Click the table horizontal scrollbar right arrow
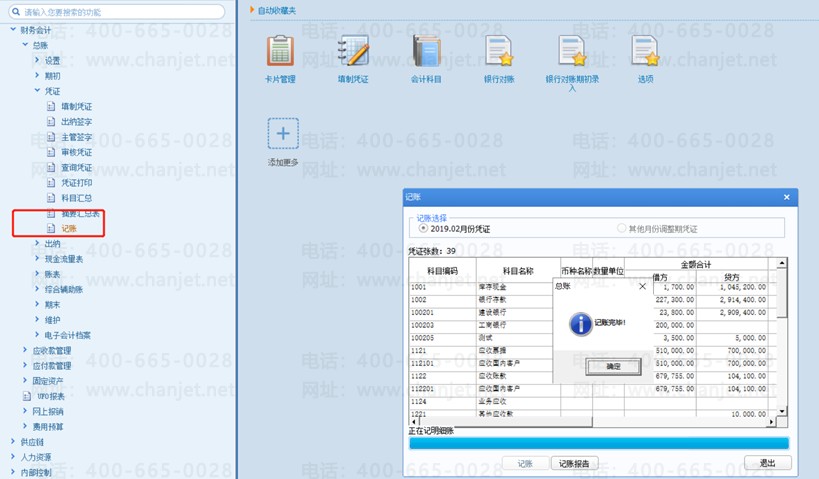Viewport: 819px width, 479px height. pos(771,422)
